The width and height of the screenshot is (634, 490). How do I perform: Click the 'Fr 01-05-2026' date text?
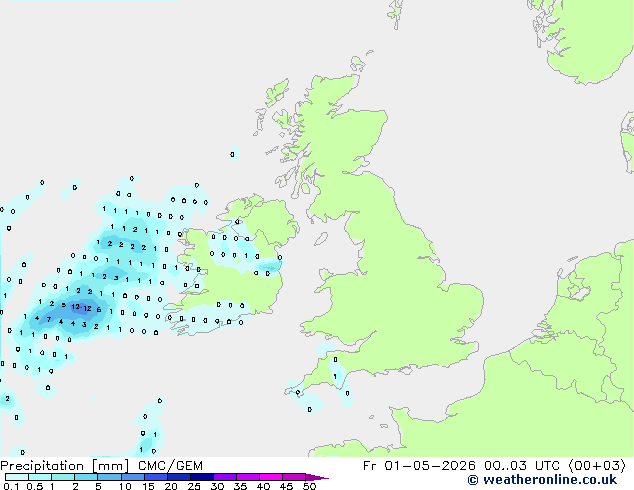point(419,466)
